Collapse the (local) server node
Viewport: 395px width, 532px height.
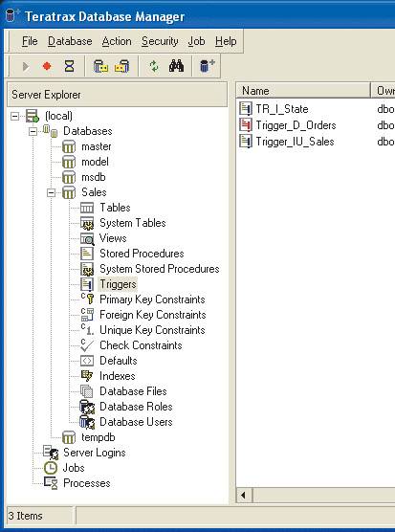coord(14,117)
